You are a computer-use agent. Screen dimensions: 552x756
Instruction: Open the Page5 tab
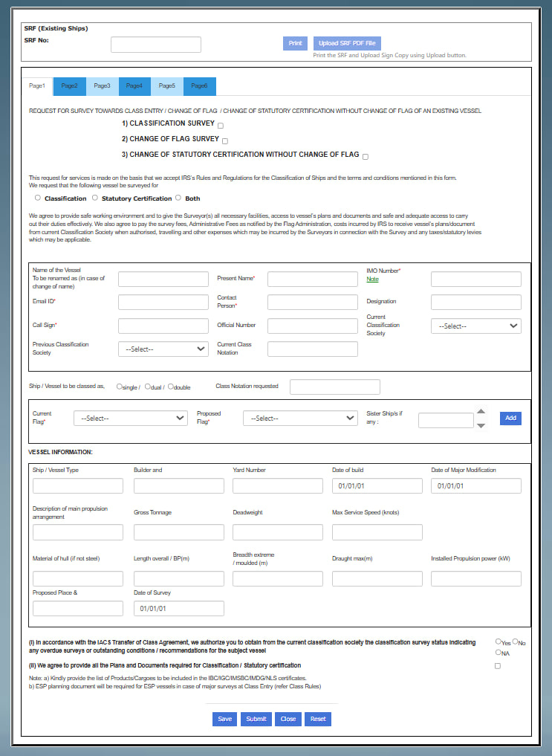coord(167,86)
